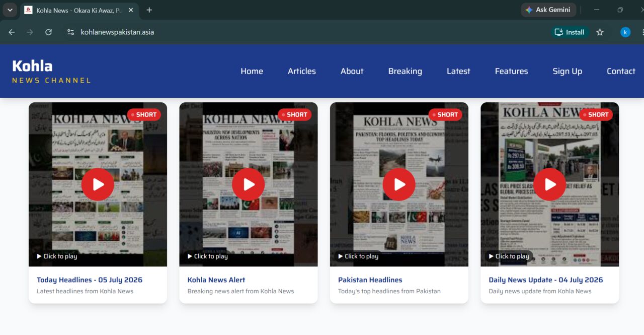Screen dimensions: 644x335
Task: Open the Latest nav link
Action: 458,71
